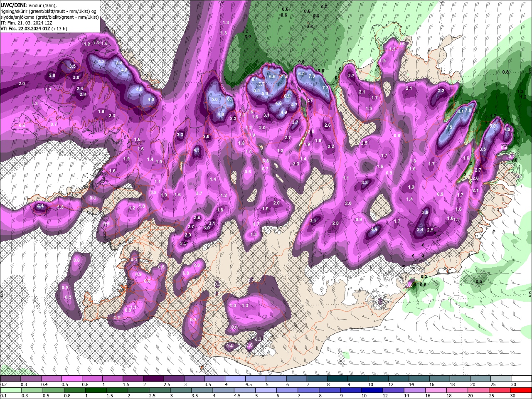Viewport: 532px width, 399px height.
Task: Click the 6.6 precipitation value on the map
Action: (273, 76)
